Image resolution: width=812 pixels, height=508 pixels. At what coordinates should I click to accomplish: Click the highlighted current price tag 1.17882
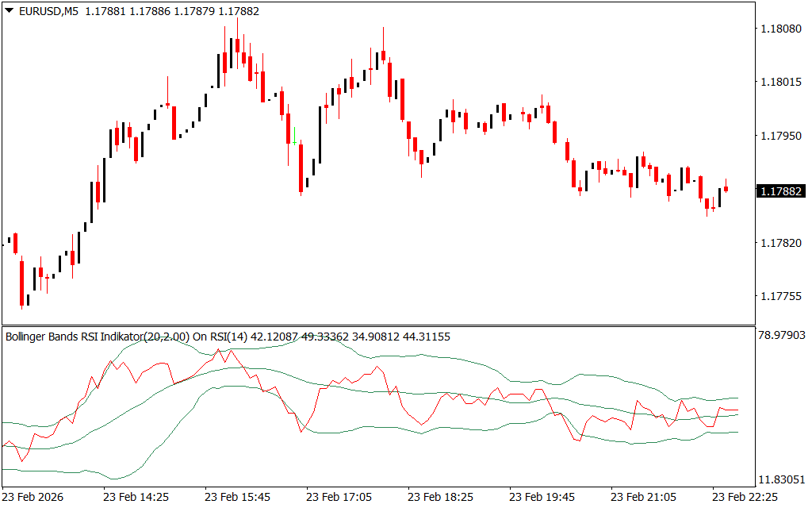click(x=781, y=191)
